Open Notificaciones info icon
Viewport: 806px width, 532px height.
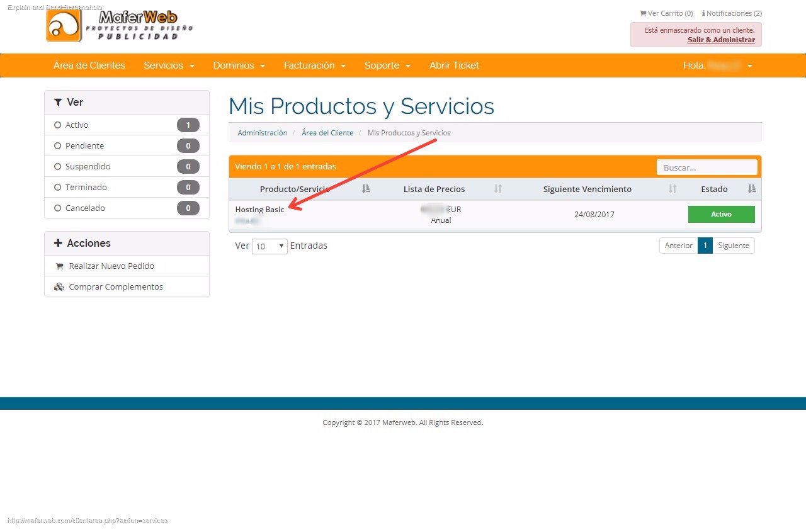click(703, 13)
